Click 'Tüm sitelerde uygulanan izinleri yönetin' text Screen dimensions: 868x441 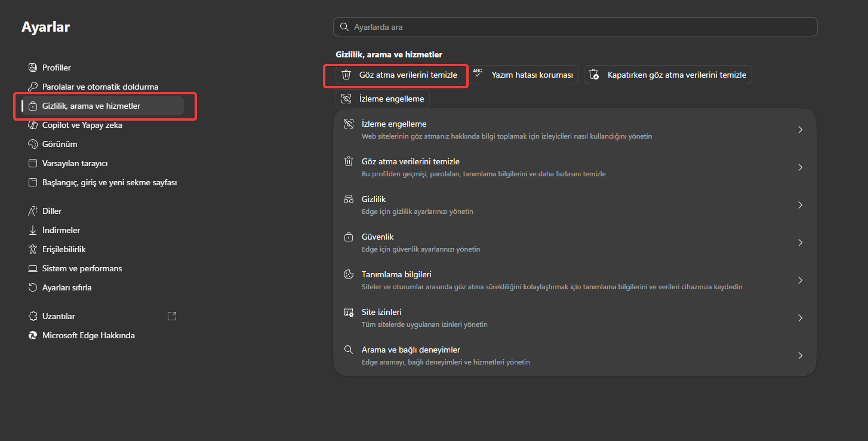coord(424,324)
